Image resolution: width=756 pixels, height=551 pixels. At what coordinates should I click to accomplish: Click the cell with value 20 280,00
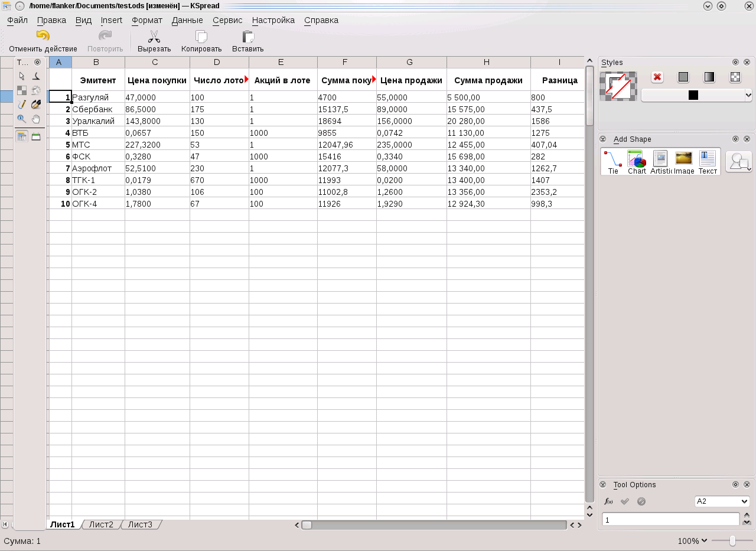(488, 121)
